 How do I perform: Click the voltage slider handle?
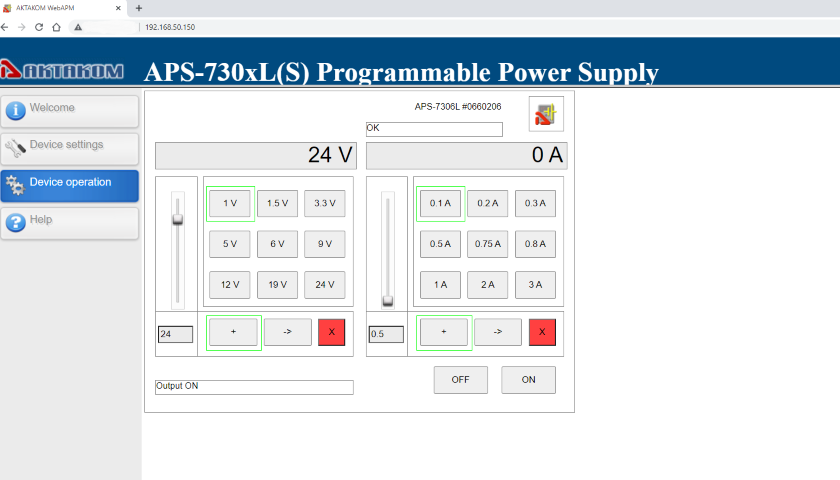(178, 220)
